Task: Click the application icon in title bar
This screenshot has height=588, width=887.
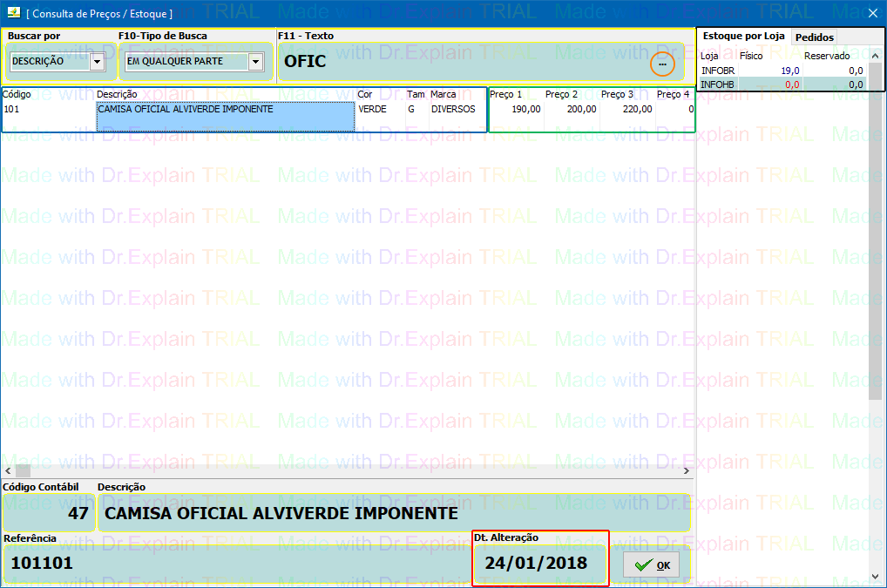Action: [x=12, y=13]
